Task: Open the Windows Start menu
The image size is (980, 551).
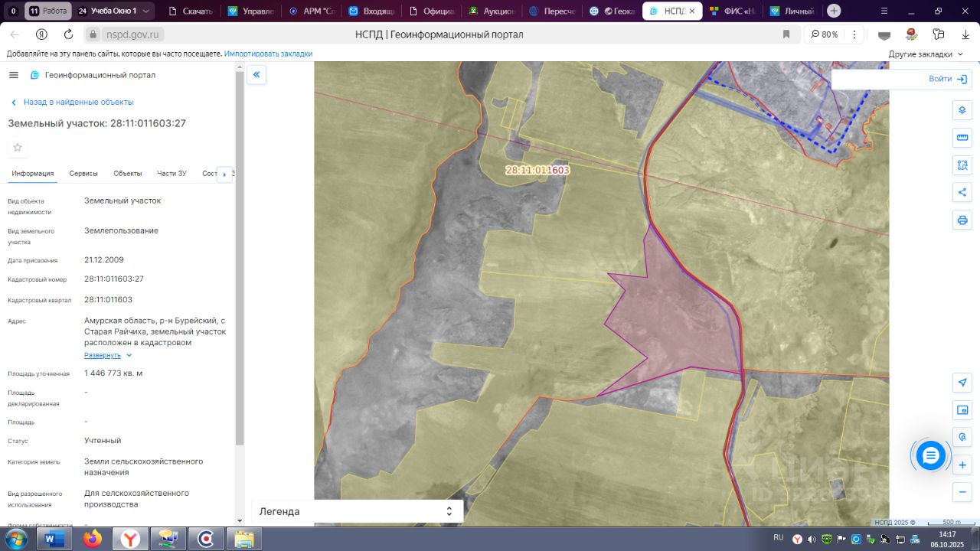Action: (x=15, y=539)
